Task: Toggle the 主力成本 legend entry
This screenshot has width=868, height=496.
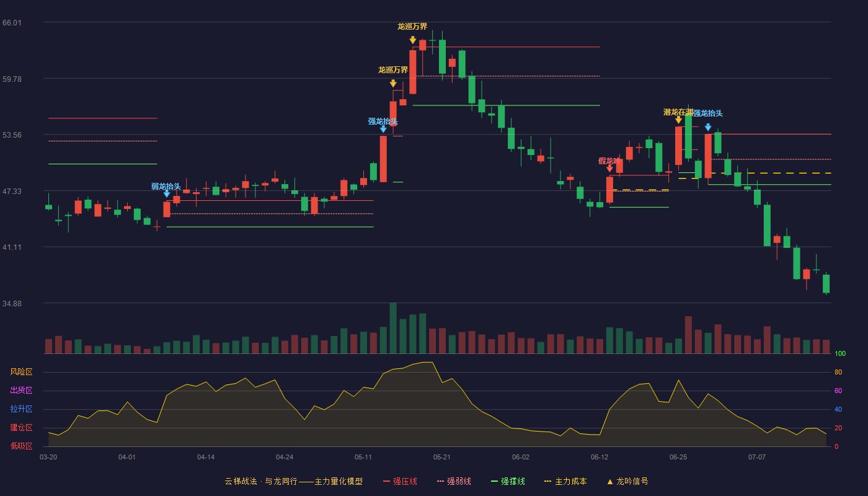Action: pyautogui.click(x=565, y=481)
